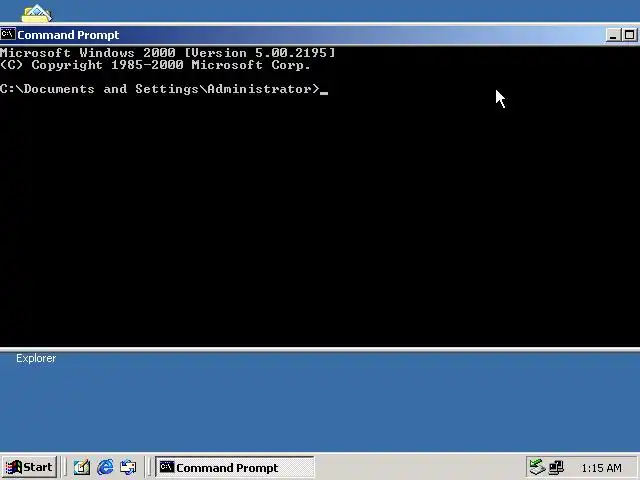Click the Start button
The height and width of the screenshot is (480, 640).
[29, 467]
